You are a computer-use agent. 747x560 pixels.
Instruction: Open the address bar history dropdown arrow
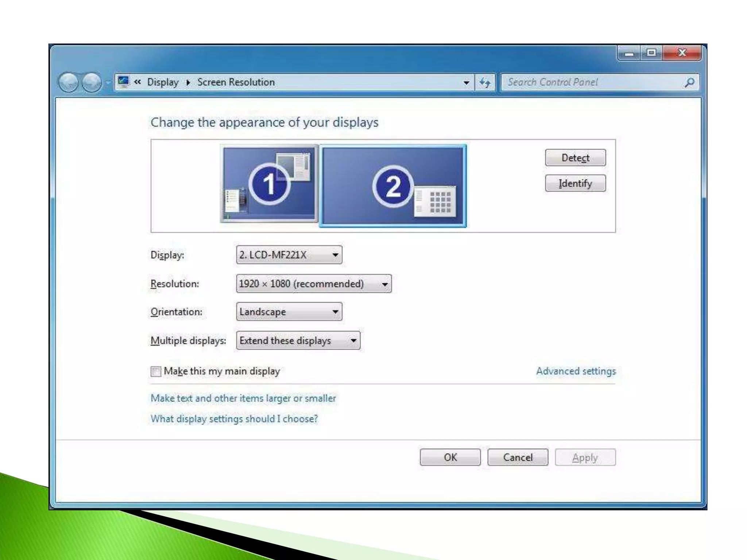[466, 83]
